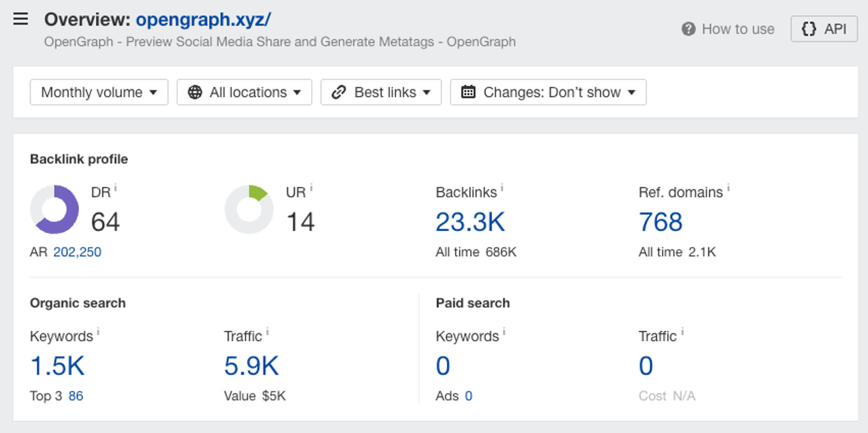
Task: Expand the Monthly volume dropdown
Action: point(99,92)
